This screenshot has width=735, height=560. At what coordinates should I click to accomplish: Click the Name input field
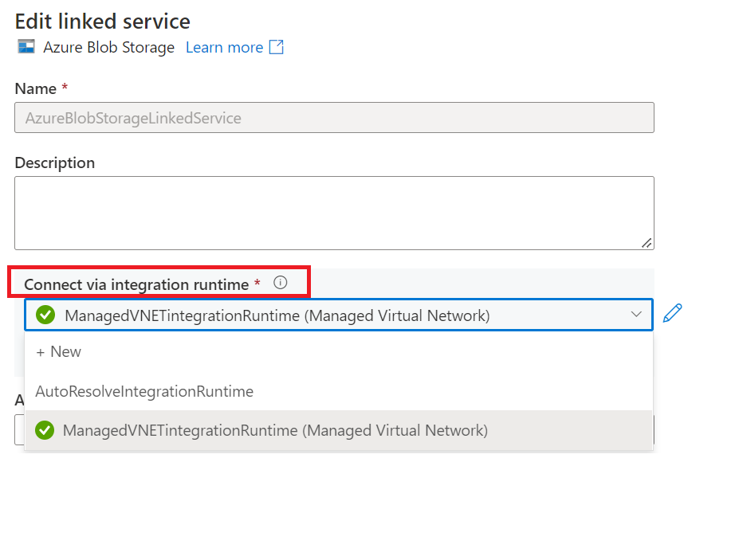334,118
